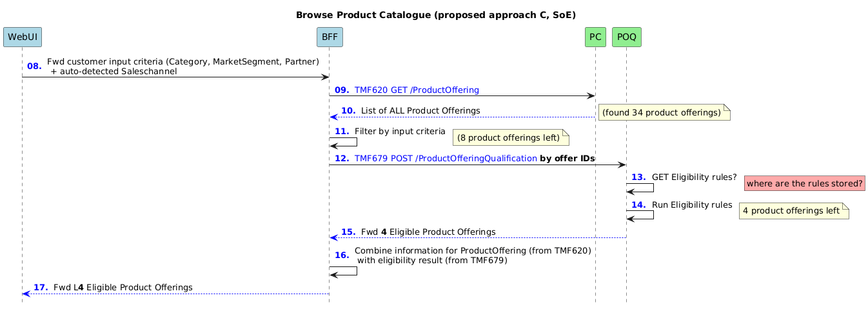Viewport: 868px width, 309px height.
Task: Click the red 'where are the rules stored?' note
Action: pyautogui.click(x=805, y=184)
